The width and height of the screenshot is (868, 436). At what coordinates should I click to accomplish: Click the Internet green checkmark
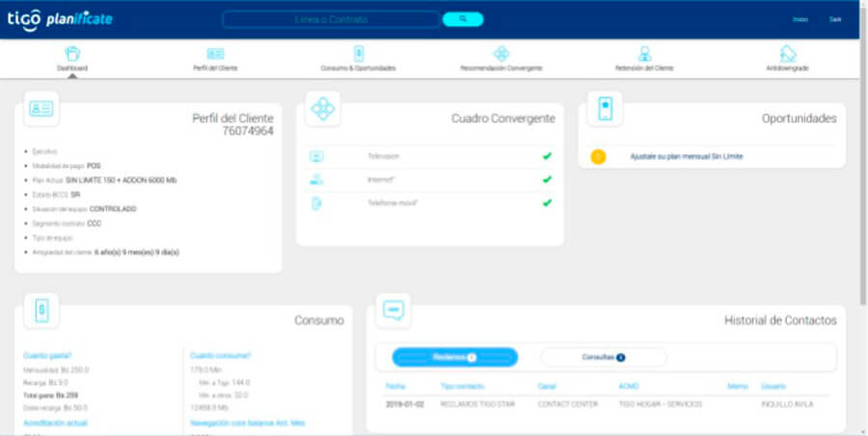point(547,179)
